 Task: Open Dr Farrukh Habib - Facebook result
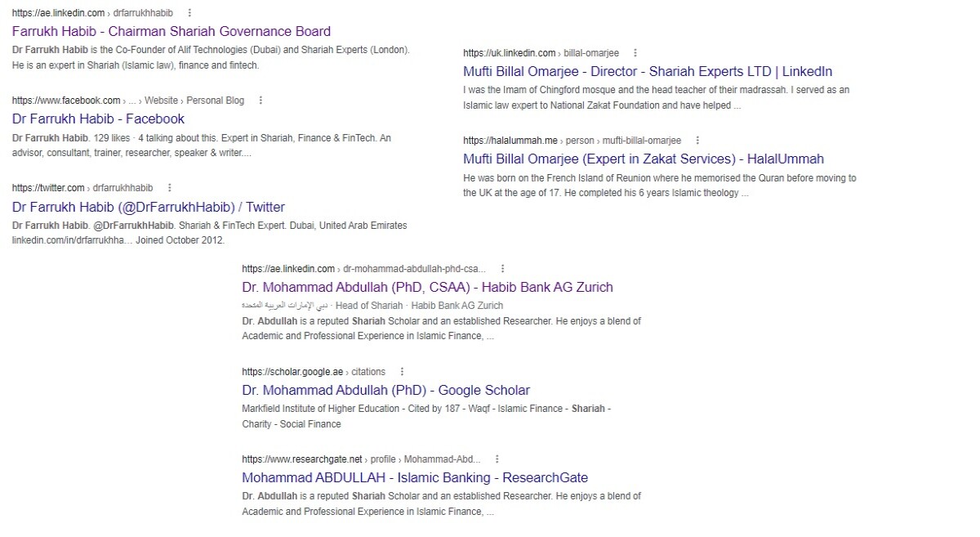pos(98,119)
